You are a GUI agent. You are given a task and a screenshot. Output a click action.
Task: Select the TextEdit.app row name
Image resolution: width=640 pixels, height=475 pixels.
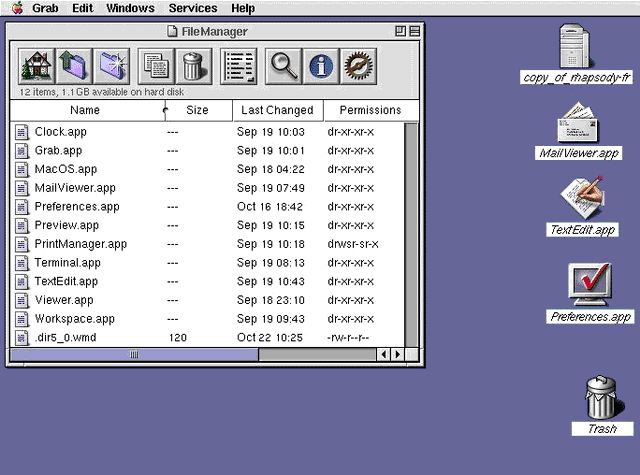point(66,281)
